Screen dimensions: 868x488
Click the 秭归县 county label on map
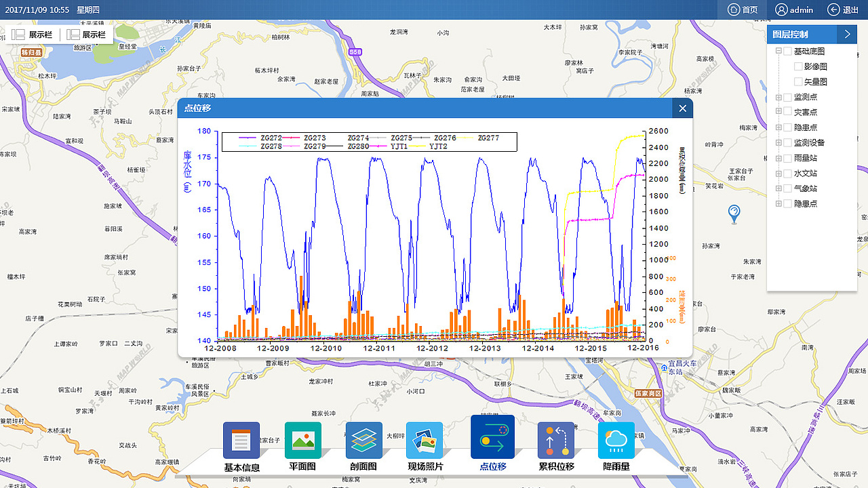click(x=32, y=52)
